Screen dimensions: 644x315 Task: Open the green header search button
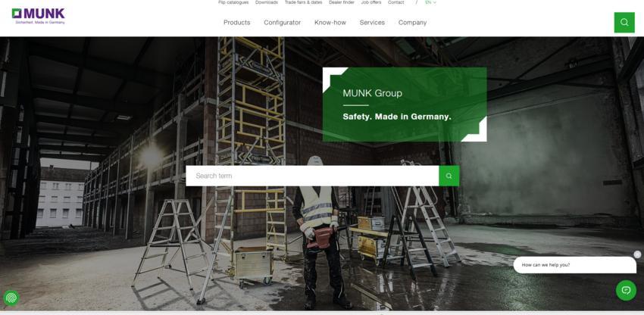(624, 23)
